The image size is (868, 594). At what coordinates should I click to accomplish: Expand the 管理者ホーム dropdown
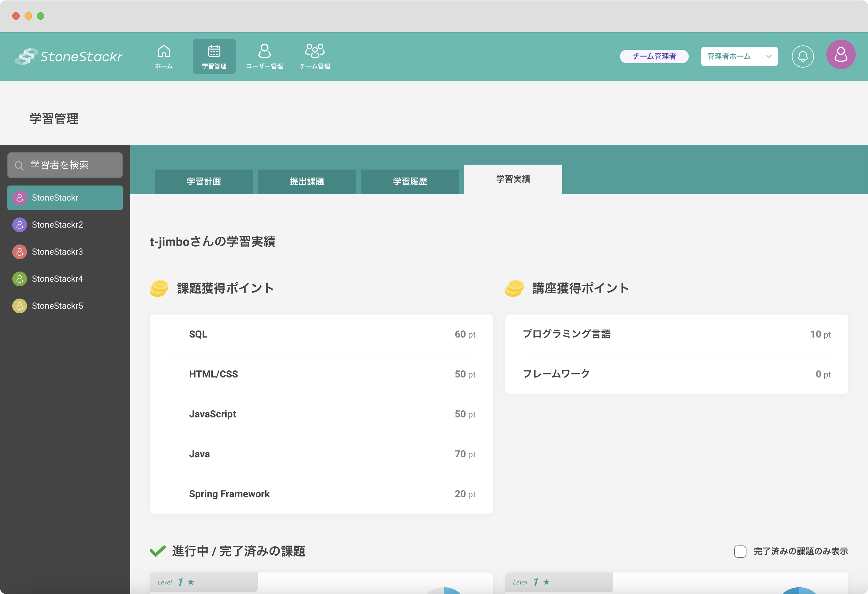point(739,57)
